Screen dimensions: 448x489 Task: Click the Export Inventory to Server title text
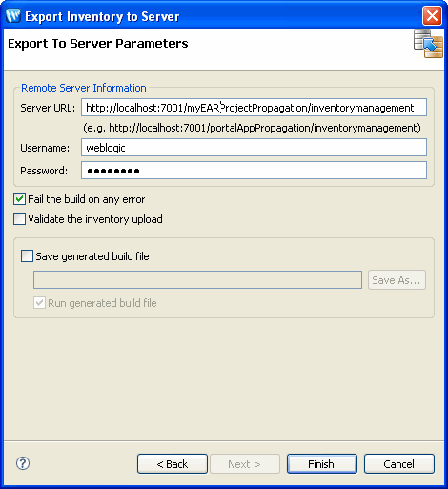coord(102,16)
